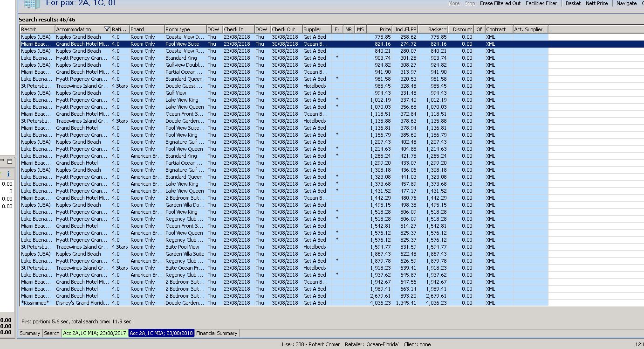Image resolution: width=644 pixels, height=349 pixels.
Task: Open the Acc 2A,1C MIA; 23/08/2017 tab
Action: point(95,333)
